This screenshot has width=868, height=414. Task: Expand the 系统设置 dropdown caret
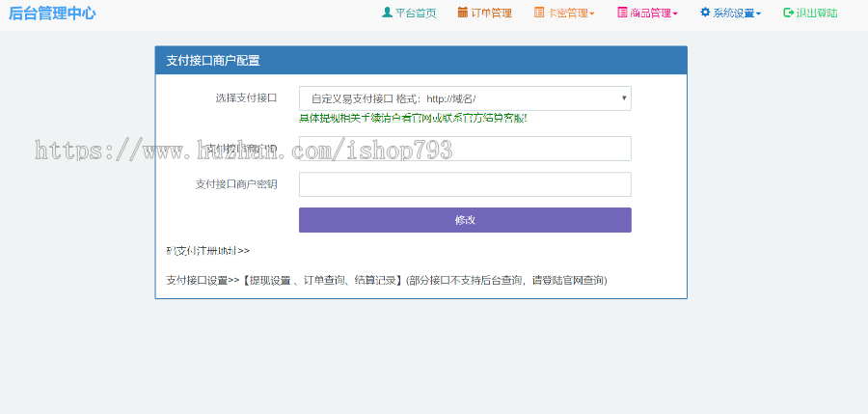pyautogui.click(x=758, y=14)
